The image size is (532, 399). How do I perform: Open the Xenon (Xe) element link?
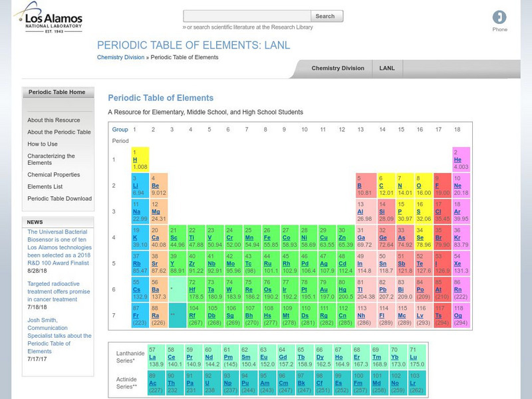(458, 263)
